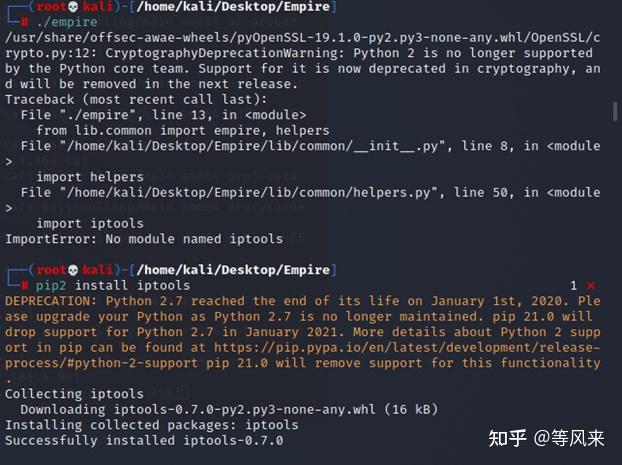
Task: Click the exit code 1 number
Action: pyautogui.click(x=574, y=286)
